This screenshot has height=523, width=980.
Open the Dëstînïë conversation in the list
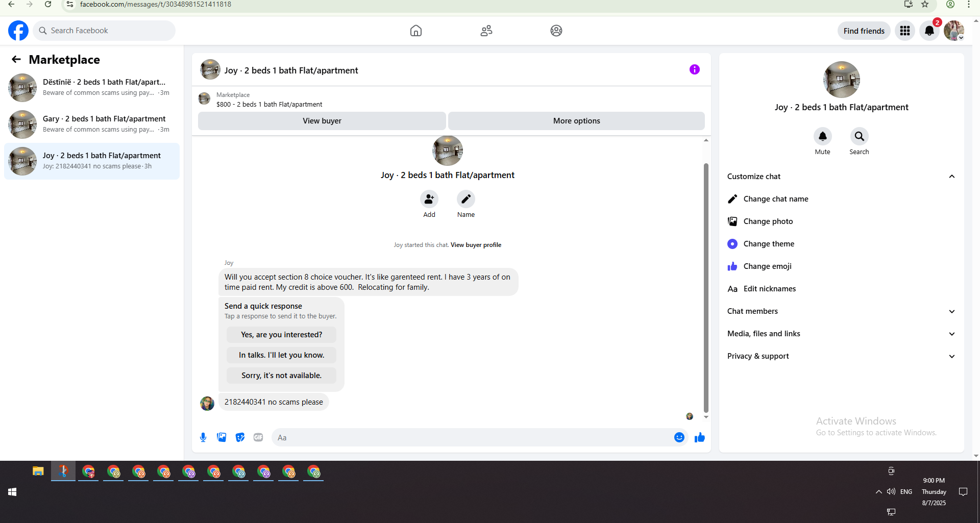(x=92, y=88)
